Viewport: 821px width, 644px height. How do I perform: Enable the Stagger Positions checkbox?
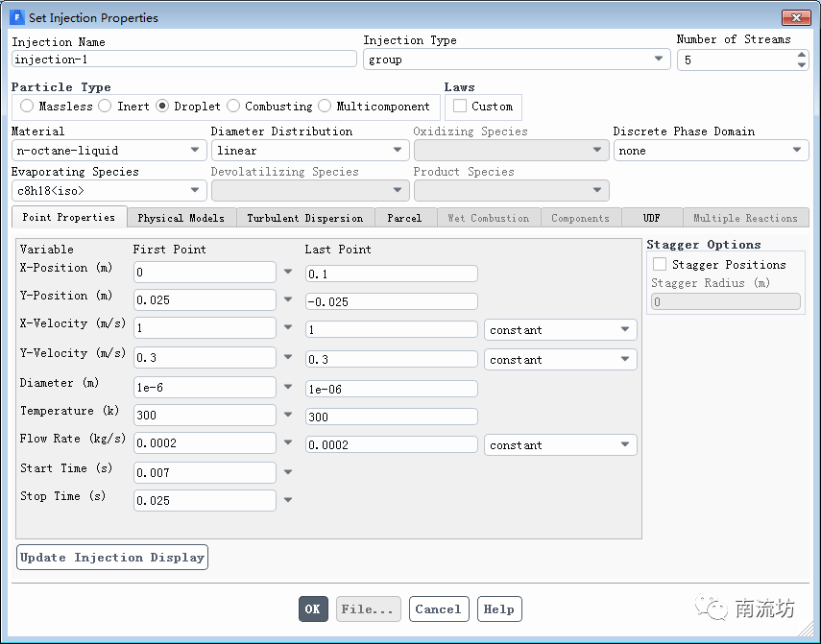660,264
